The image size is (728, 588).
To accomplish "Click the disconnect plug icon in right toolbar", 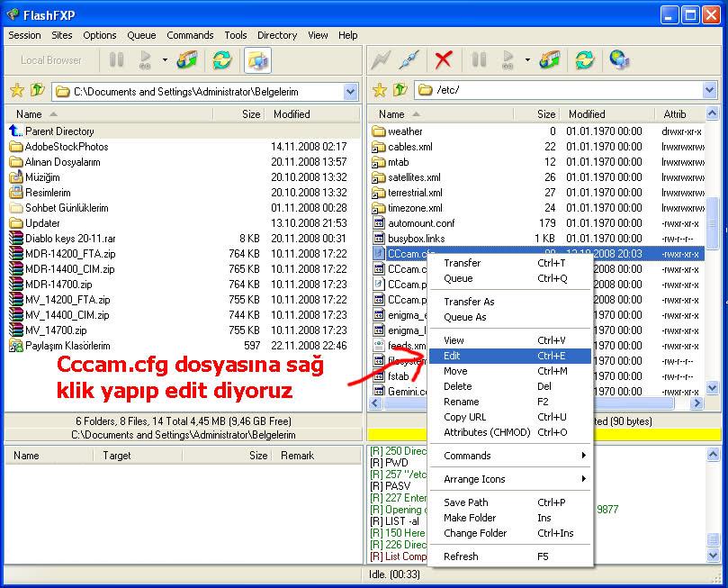I will point(409,60).
